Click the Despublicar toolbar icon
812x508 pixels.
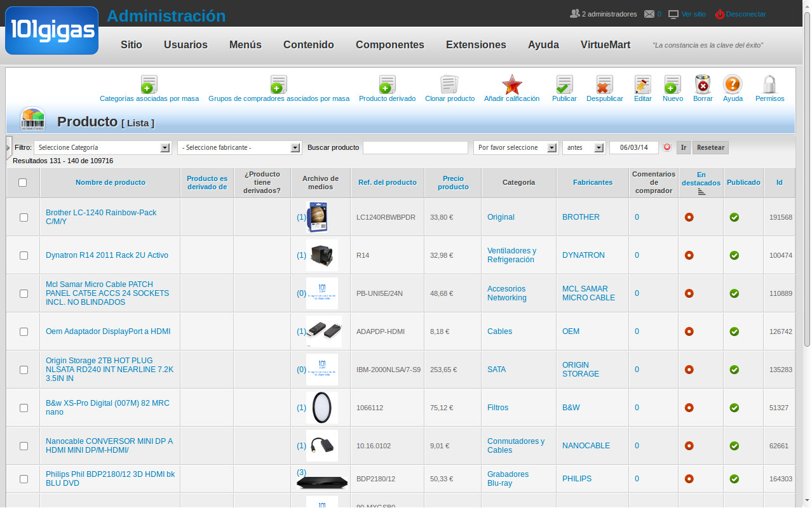[x=604, y=85]
